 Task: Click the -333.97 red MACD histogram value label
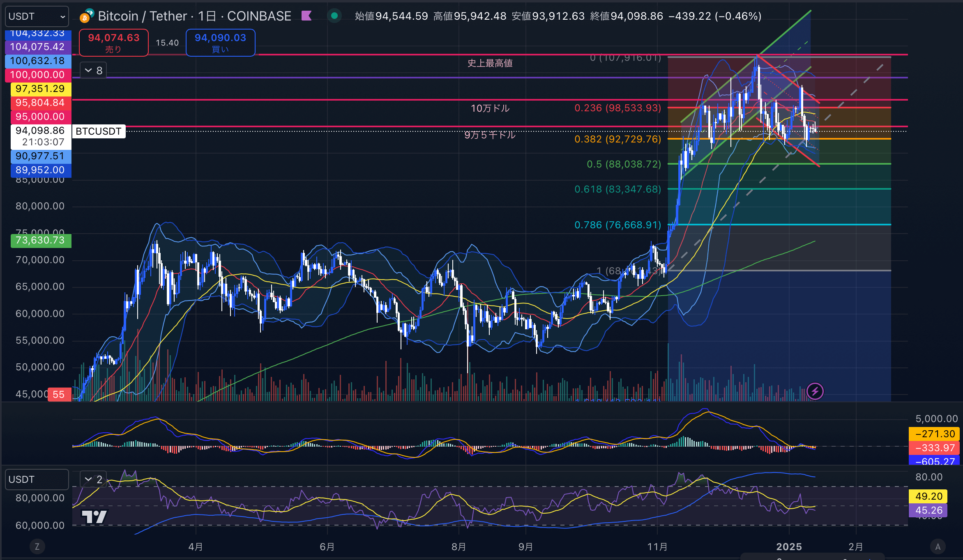pos(934,448)
